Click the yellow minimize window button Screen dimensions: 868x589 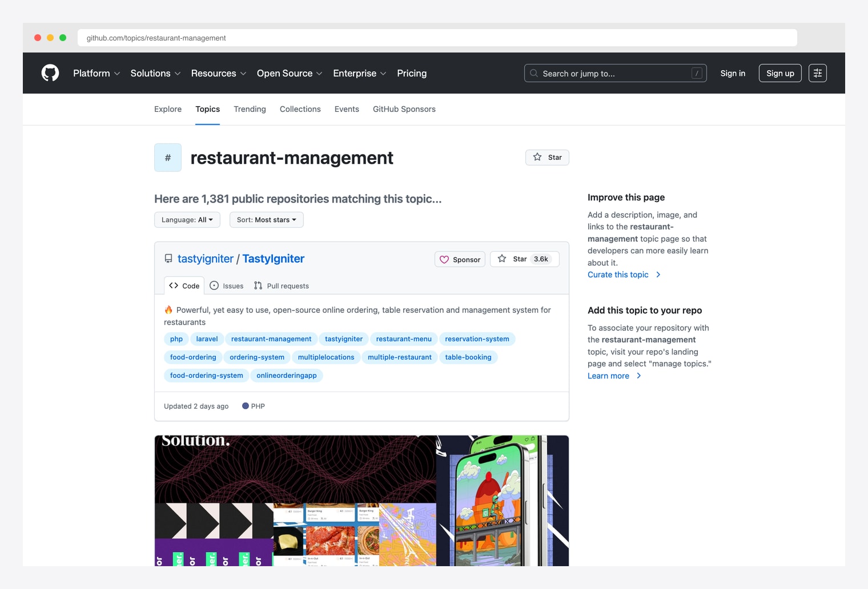[x=50, y=38]
